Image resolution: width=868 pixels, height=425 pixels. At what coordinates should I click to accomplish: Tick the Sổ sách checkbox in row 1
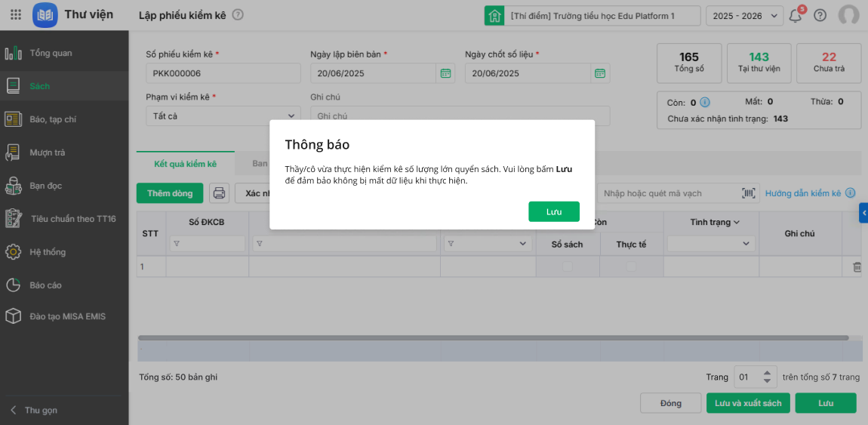tap(568, 266)
